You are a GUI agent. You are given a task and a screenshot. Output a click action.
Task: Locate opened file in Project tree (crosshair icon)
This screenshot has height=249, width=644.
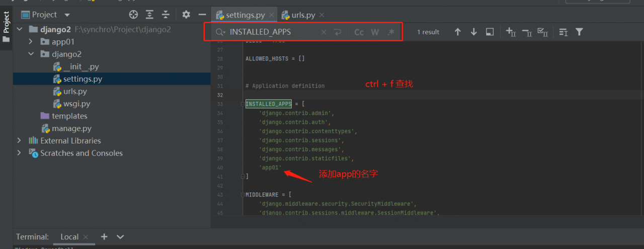133,15
